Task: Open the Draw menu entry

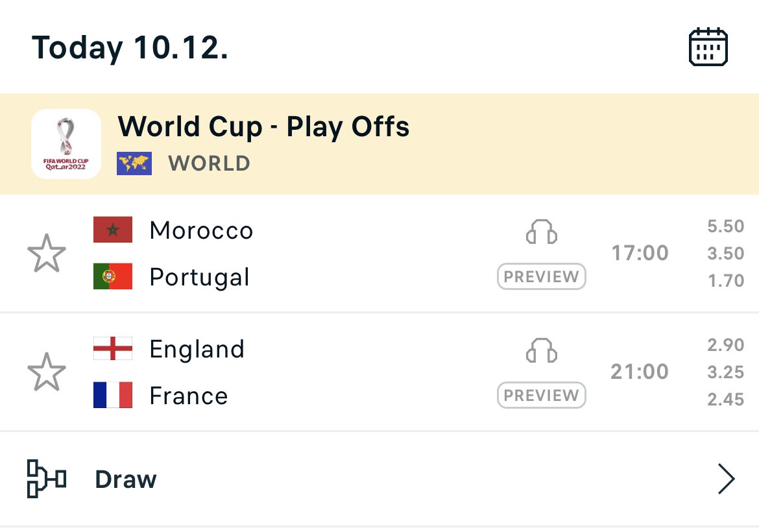Action: coord(126,480)
